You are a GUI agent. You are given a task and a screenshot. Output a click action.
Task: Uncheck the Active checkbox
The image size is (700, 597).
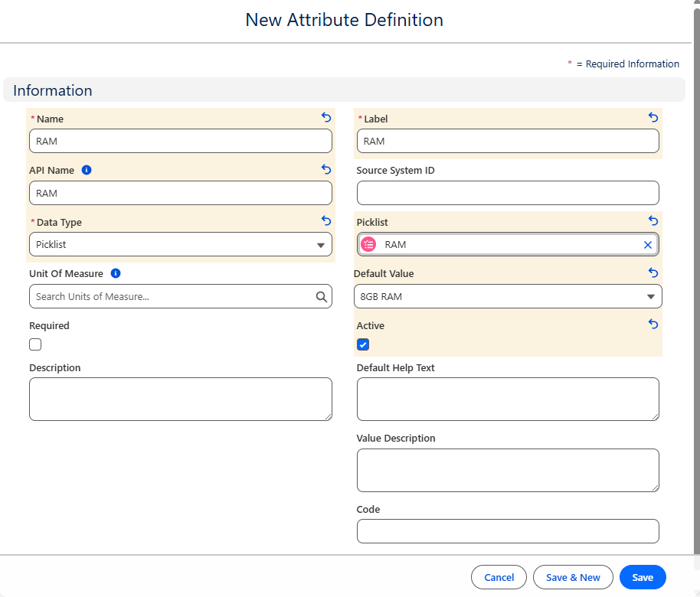pos(363,344)
